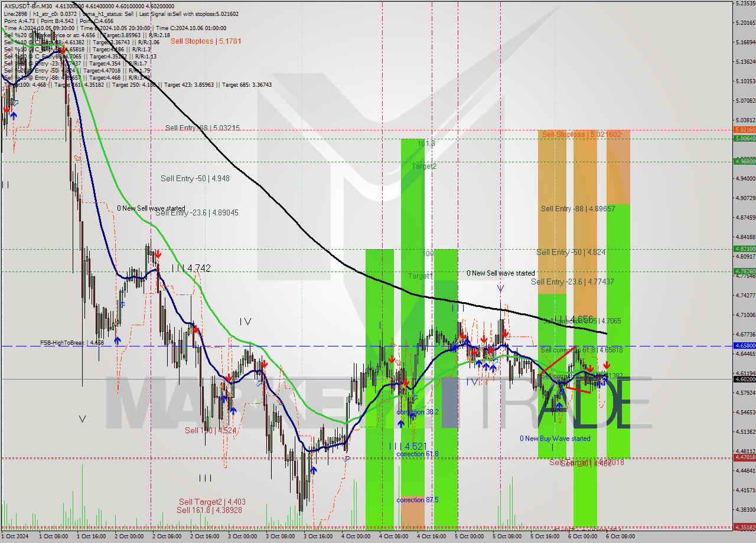Click the '1 Oct 2024' date on time axis
The width and height of the screenshot is (756, 543).
[x=14, y=537]
